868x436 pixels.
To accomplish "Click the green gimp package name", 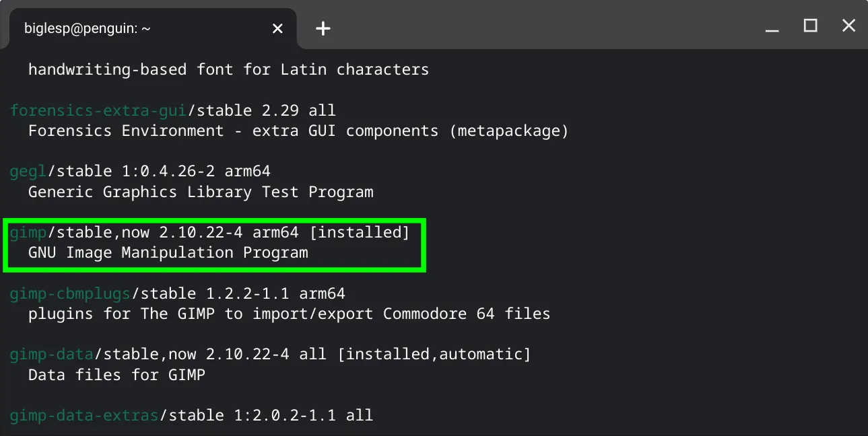I will point(28,233).
